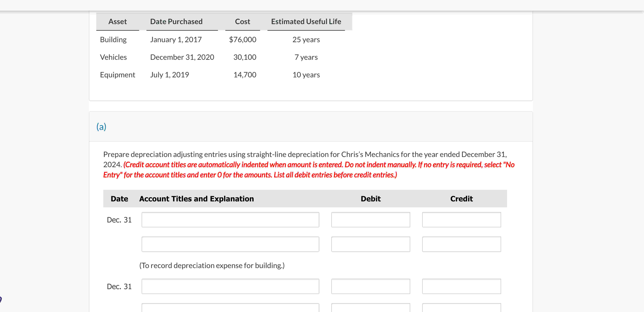Click the Debit field in the second row
The width and height of the screenshot is (644, 312).
[370, 244]
